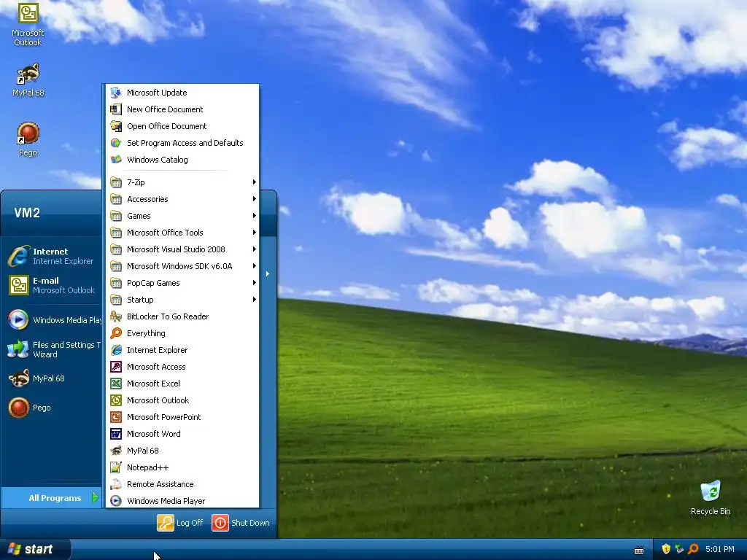Click the 5:01 PM taskbar clock

click(719, 549)
